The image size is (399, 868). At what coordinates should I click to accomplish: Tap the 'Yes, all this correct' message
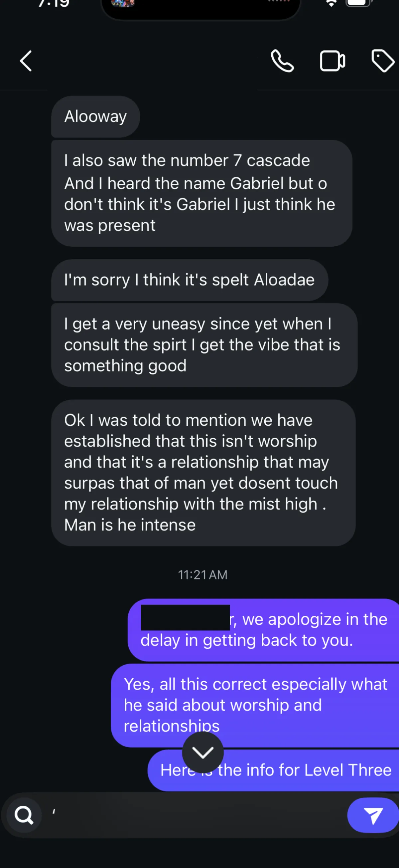click(255, 705)
